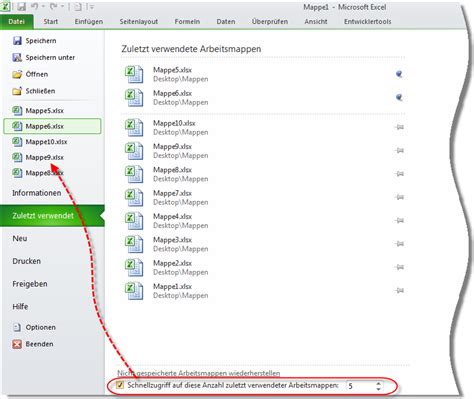Image resolution: width=474 pixels, height=399 pixels.
Task: Pin Mappe10.xlsx to the list
Action: pyautogui.click(x=399, y=127)
